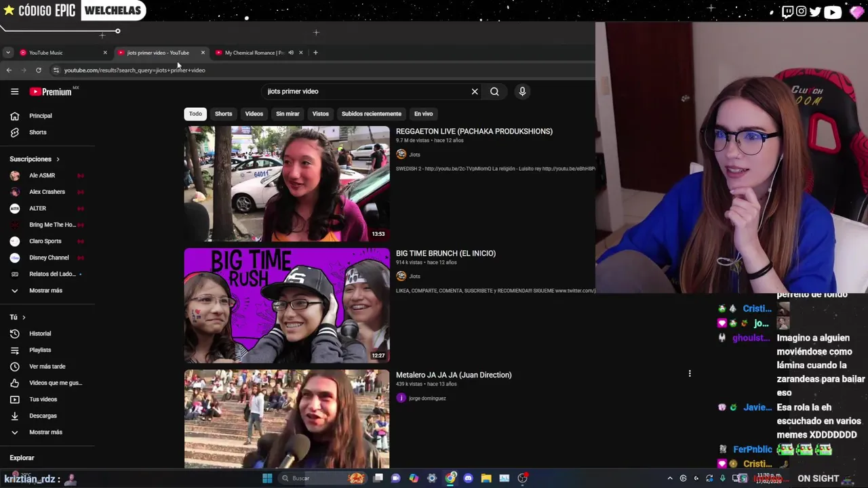Open the tab search dropdown arrow
Screen dimensions: 868x488
pyautogui.click(x=7, y=52)
